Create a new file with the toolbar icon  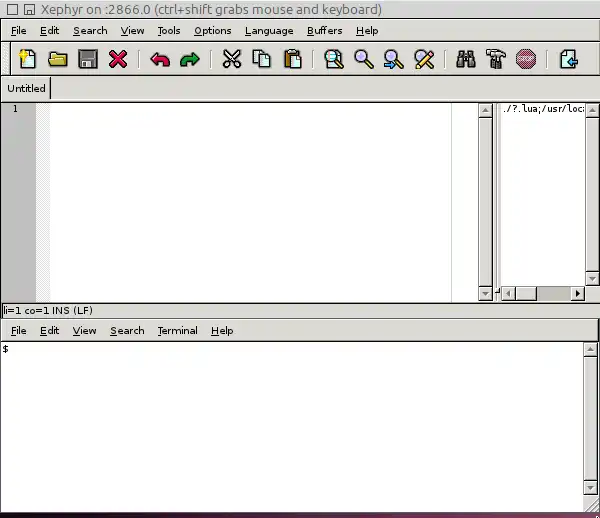click(28, 59)
